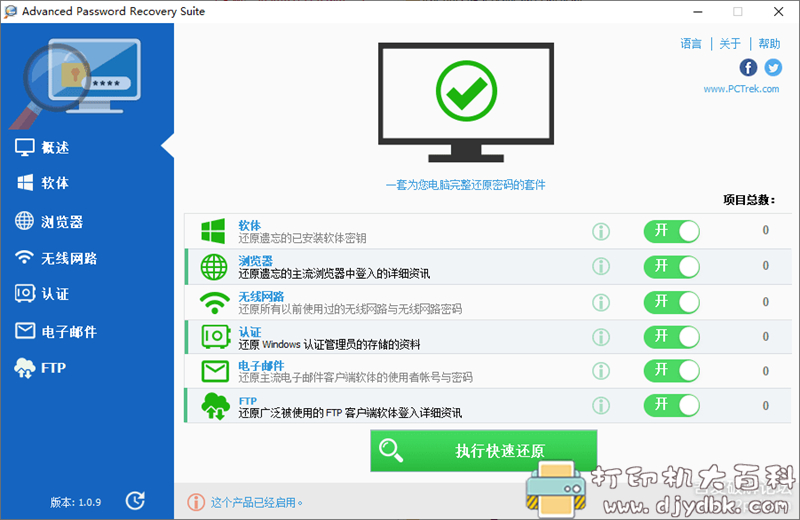Image resolution: width=800 pixels, height=520 pixels.
Task: Click the 版本: 1.0.9 version text
Action: (x=76, y=502)
